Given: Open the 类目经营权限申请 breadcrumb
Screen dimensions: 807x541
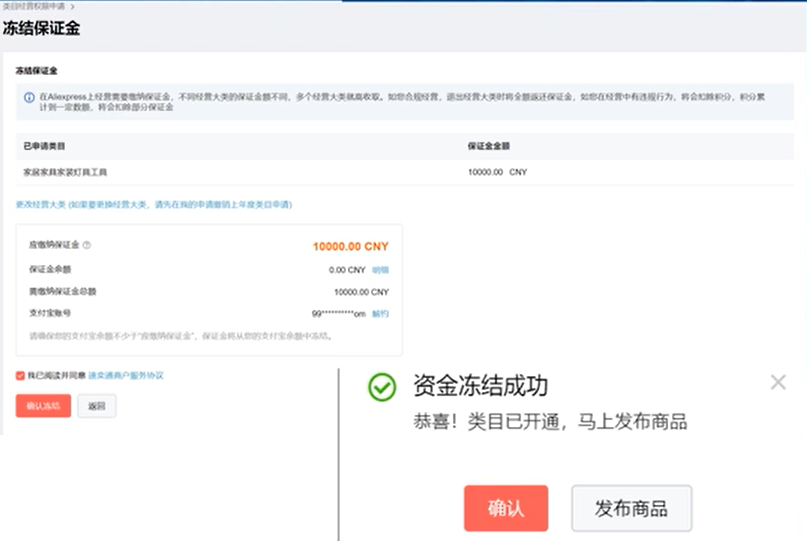Looking at the screenshot, I should [x=34, y=6].
